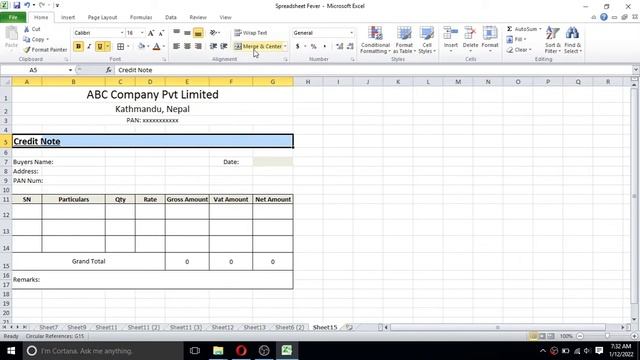Switch to the Insert ribbon tab

68,18
